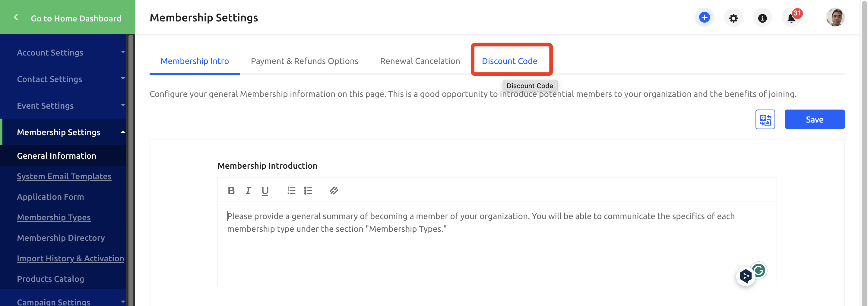868x306 pixels.
Task: Click the link insert icon
Action: coord(334,191)
